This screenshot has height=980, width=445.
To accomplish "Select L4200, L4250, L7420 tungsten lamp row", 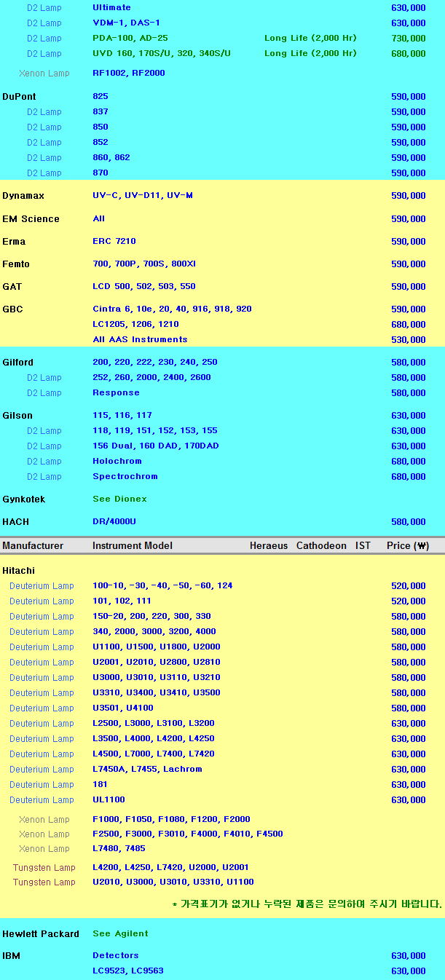I will click(170, 867).
